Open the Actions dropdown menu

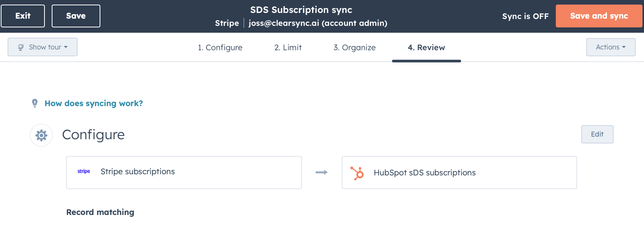(611, 47)
